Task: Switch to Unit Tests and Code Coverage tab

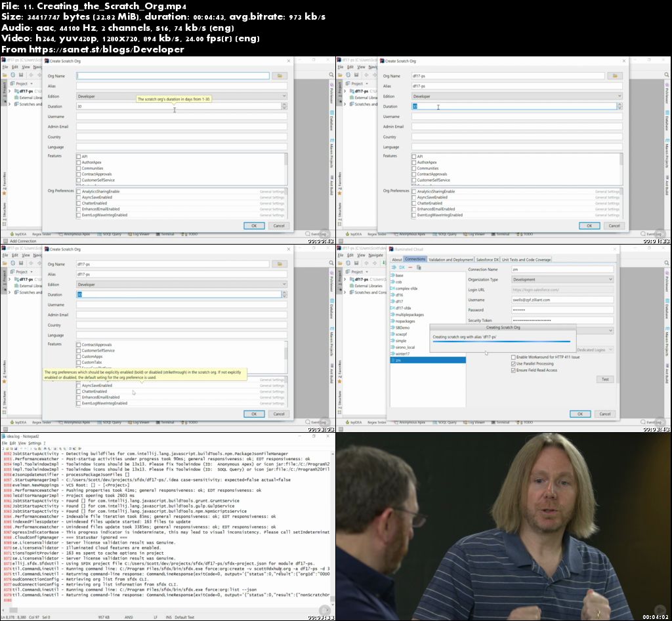Action: (526, 260)
